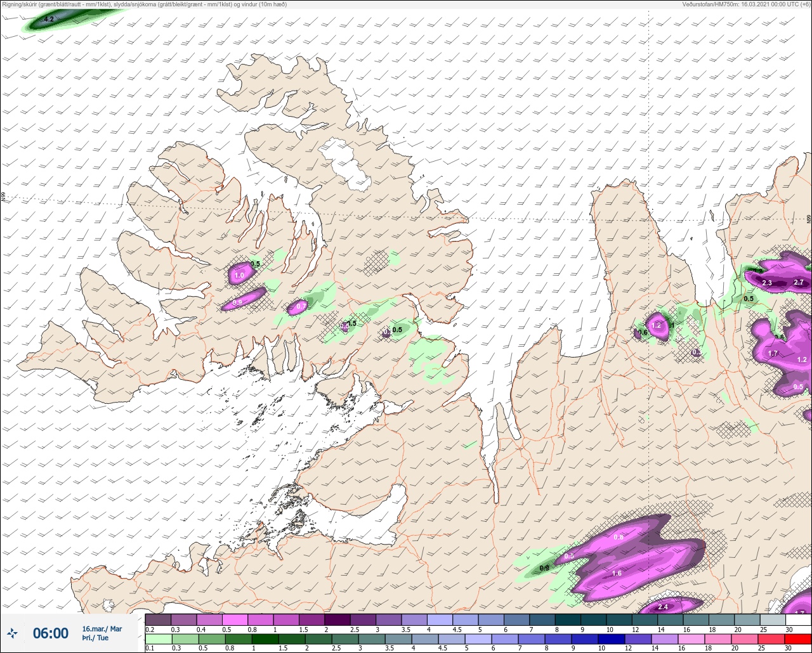Pick the red 30 swatch in bottom legend

click(798, 638)
